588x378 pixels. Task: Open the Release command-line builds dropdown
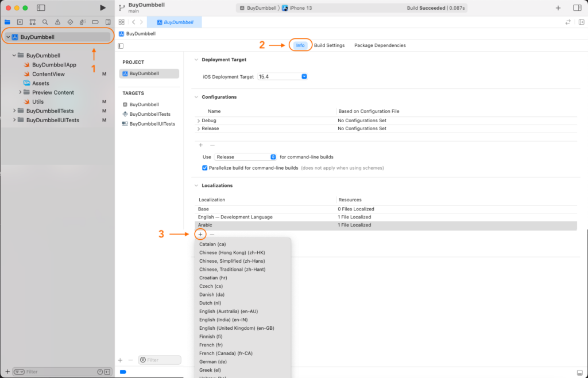click(245, 157)
